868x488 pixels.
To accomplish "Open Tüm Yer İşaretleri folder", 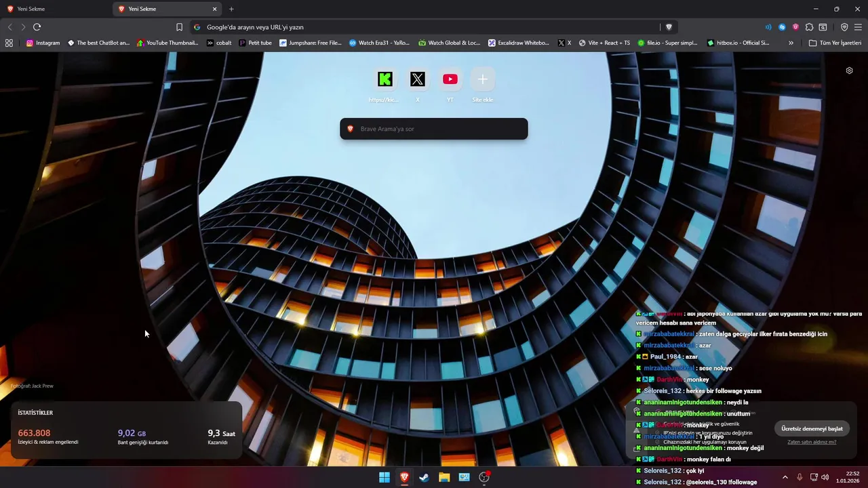I will pos(835,43).
